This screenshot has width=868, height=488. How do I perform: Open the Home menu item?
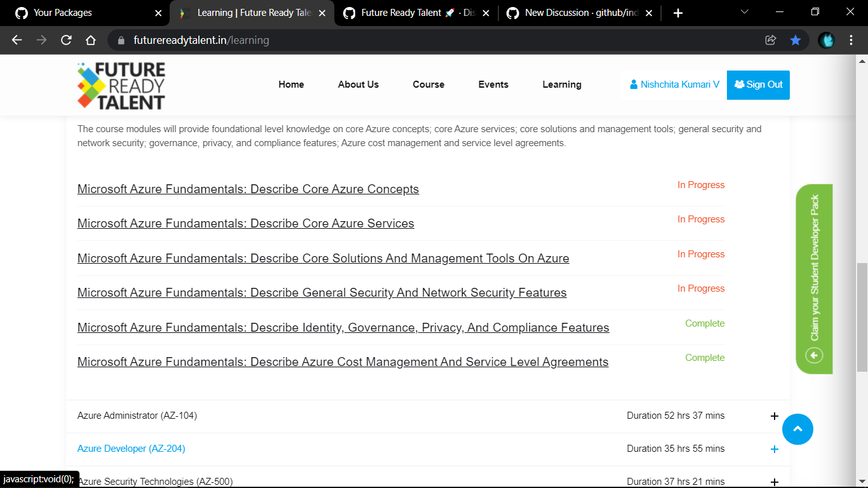click(291, 85)
